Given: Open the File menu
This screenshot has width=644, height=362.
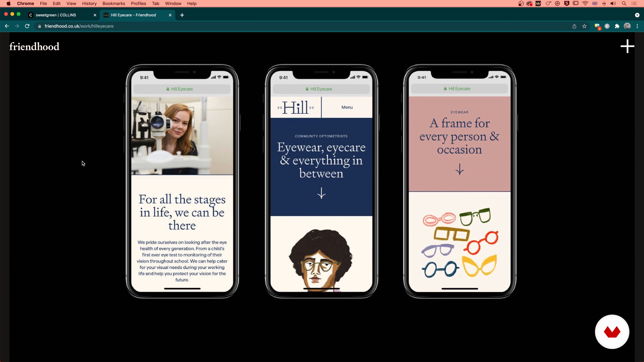Looking at the screenshot, I should [43, 4].
